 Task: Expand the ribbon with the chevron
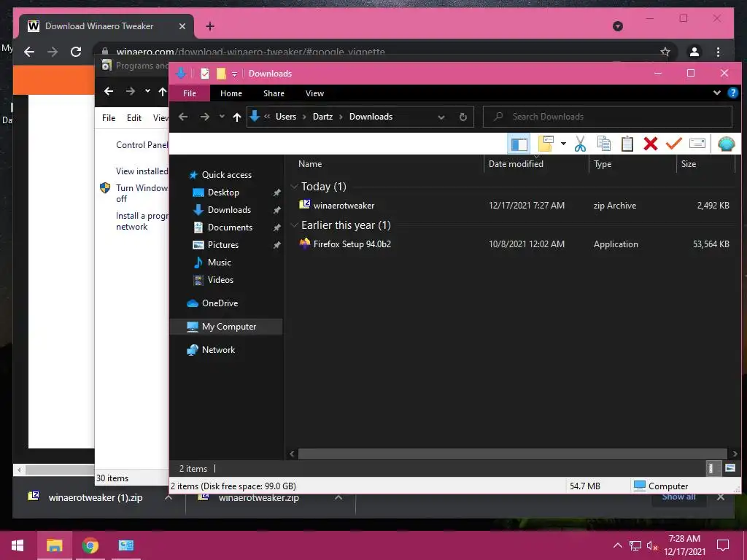click(716, 93)
